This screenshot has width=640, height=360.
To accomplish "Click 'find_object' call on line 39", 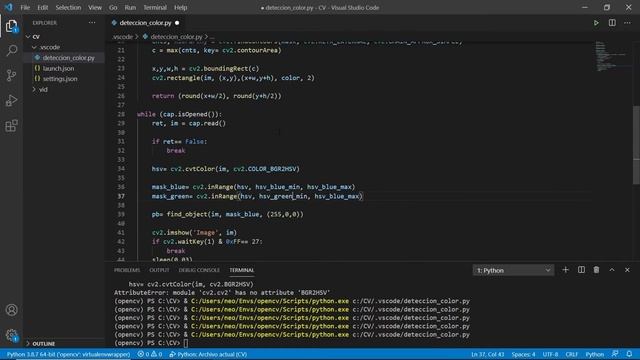I will [x=187, y=214].
